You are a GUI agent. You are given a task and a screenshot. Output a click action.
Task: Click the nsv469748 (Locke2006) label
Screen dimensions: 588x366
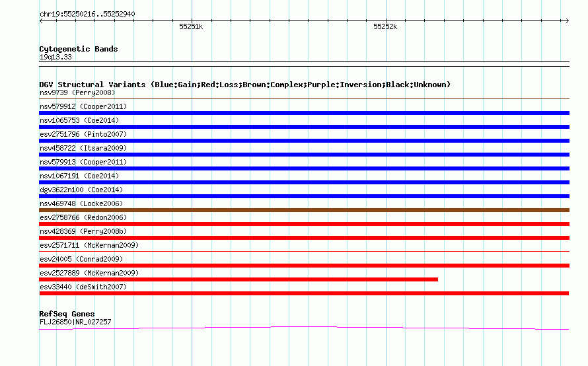(x=81, y=203)
